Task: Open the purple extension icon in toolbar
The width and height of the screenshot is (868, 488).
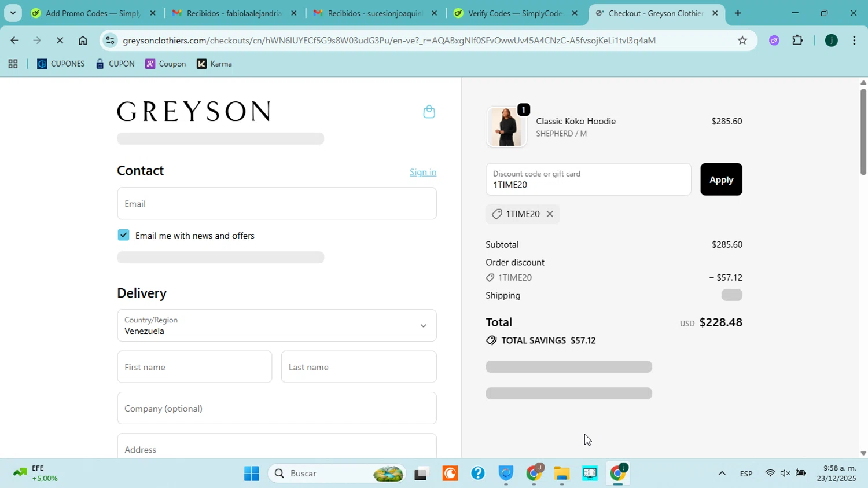Action: click(x=774, y=41)
